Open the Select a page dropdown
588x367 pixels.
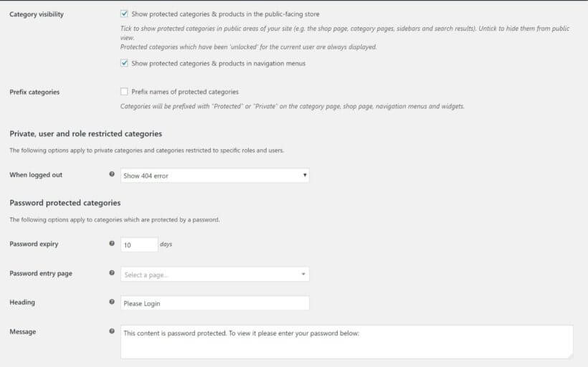[215, 274]
